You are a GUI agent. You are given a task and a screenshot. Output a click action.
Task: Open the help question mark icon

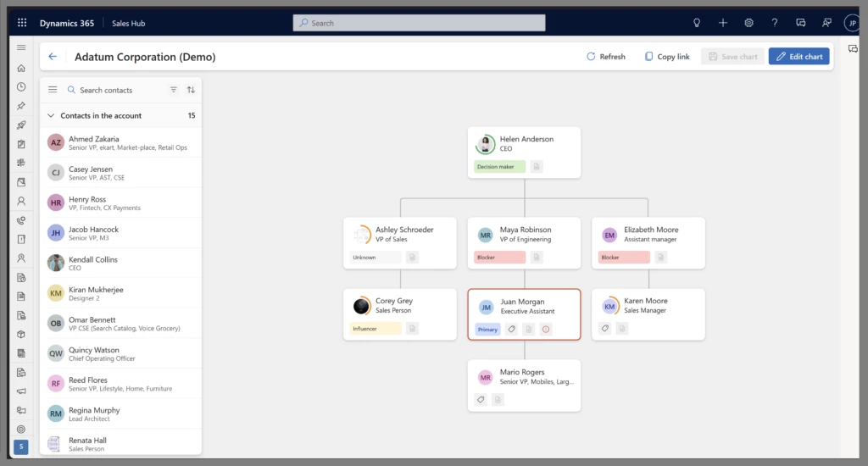point(775,23)
